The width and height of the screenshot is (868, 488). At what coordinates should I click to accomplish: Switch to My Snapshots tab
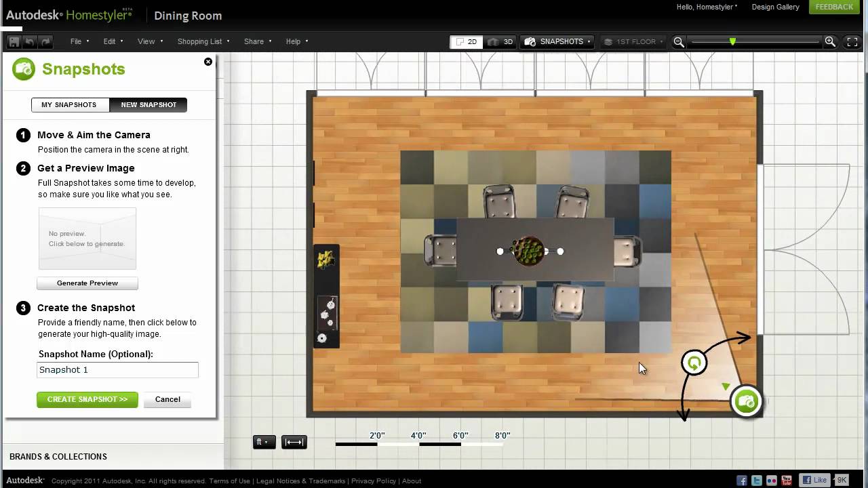pyautogui.click(x=69, y=104)
